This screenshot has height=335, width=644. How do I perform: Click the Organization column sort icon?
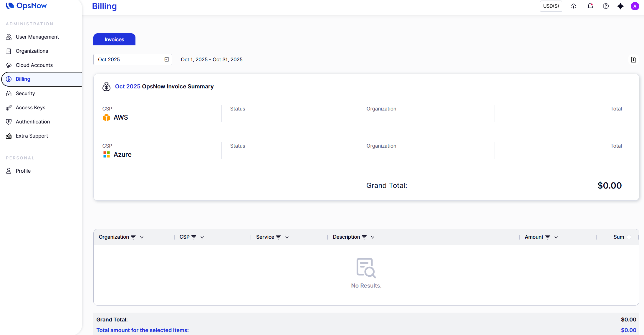point(133,237)
